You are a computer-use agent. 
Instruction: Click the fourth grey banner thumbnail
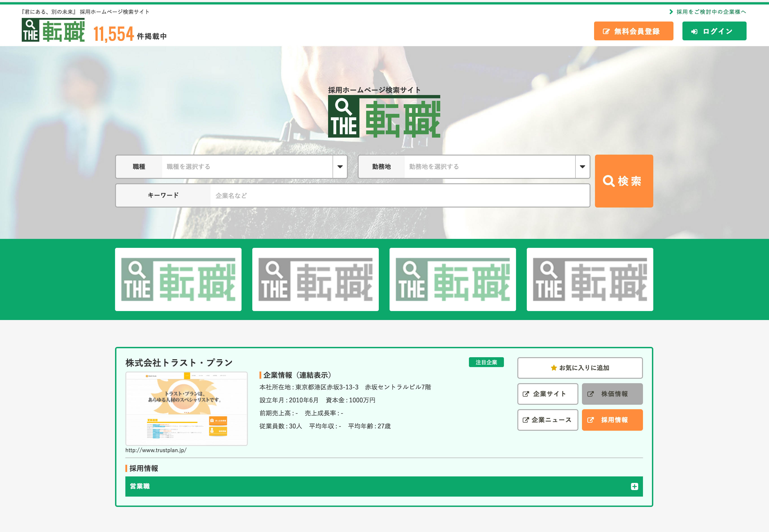tap(590, 279)
